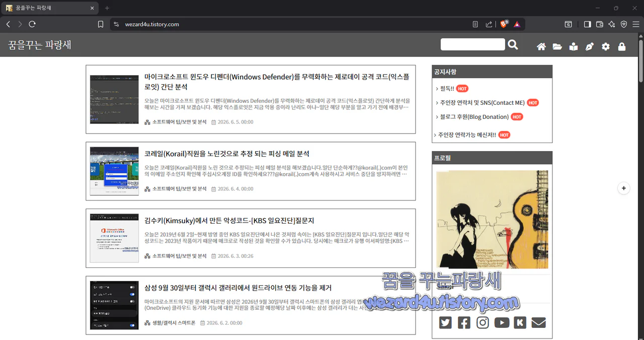Open the Kimsuky KBS 일요진단 post title
This screenshot has width=644, height=340.
click(x=229, y=221)
